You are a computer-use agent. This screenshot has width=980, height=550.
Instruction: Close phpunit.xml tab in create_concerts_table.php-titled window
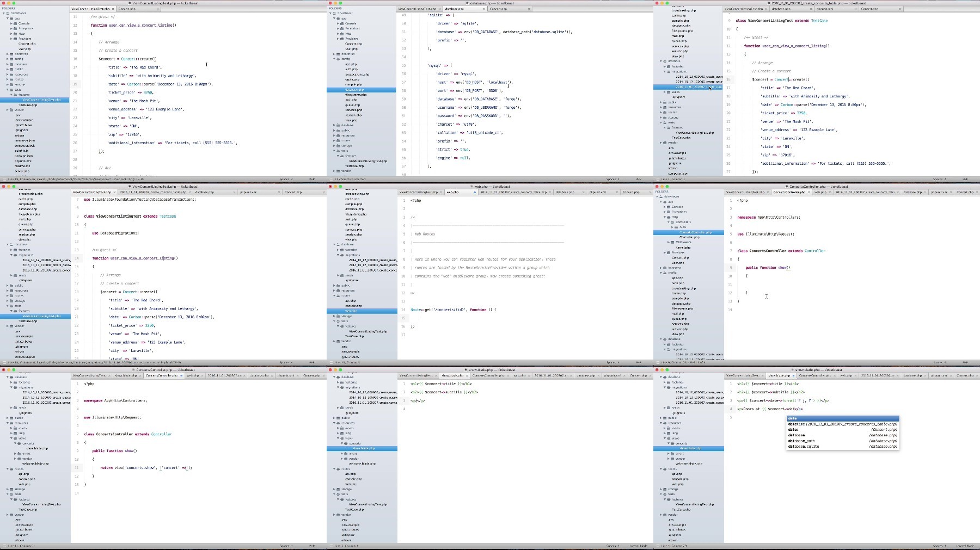(x=856, y=9)
